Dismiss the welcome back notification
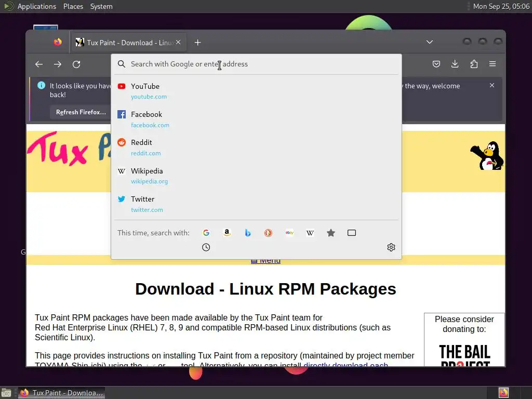Image resolution: width=532 pixels, height=399 pixels. tap(492, 86)
